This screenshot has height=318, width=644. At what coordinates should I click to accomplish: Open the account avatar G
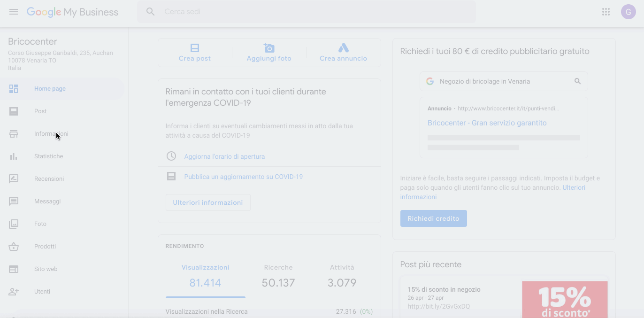628,12
